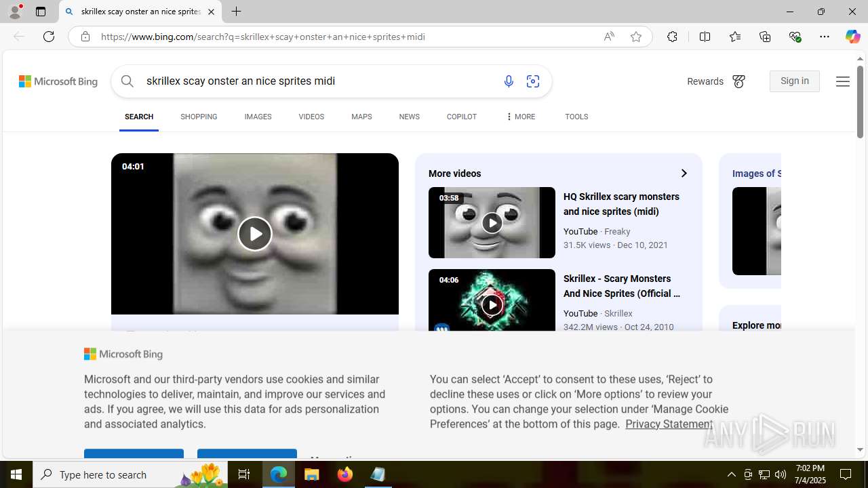Open the Windows Start menu
The image size is (868, 488).
[16, 474]
